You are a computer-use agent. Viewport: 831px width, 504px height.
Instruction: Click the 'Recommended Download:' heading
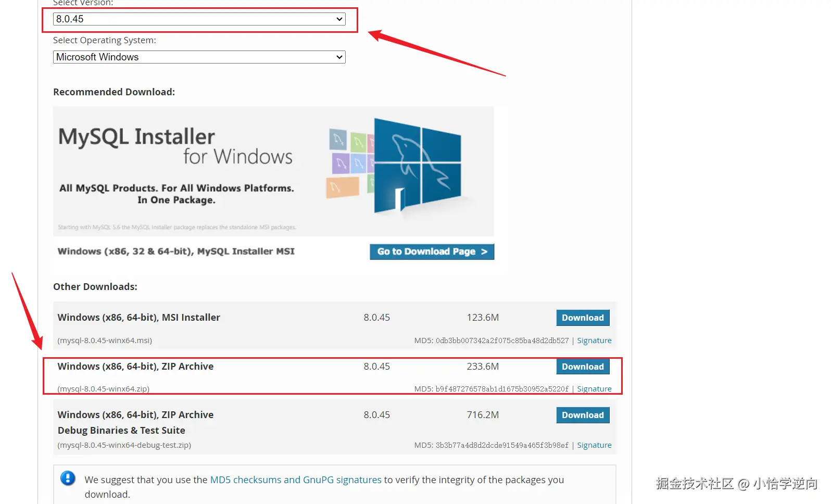point(114,92)
